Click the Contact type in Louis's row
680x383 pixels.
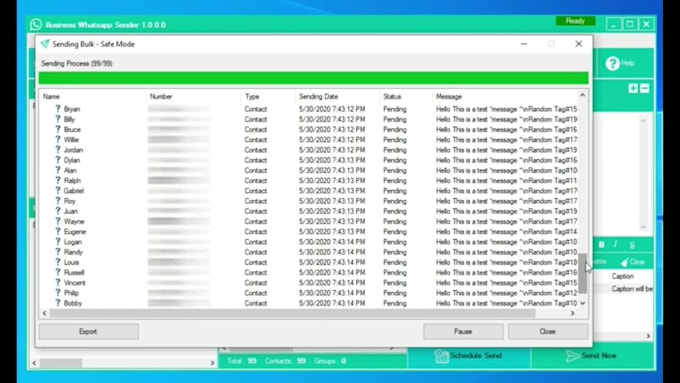coord(255,262)
